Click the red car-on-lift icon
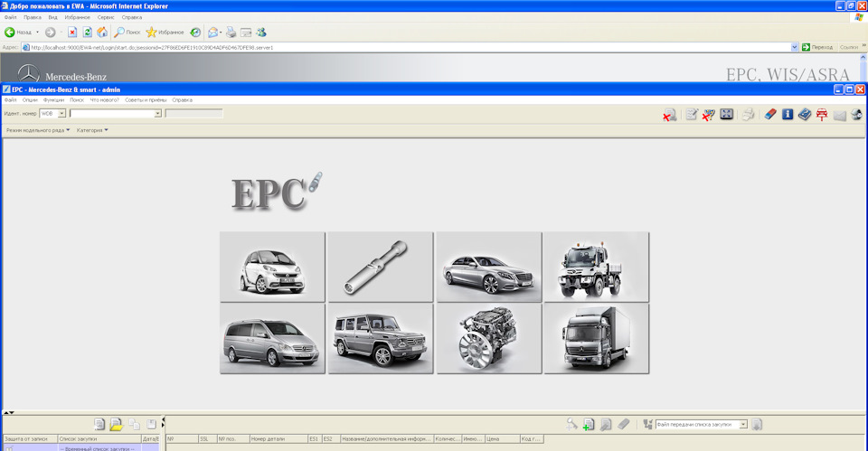This screenshot has width=868, height=451. (822, 115)
